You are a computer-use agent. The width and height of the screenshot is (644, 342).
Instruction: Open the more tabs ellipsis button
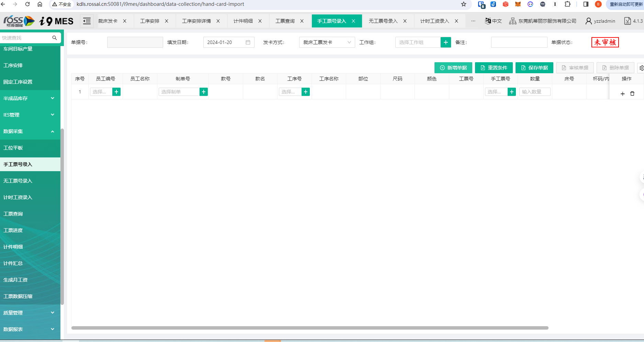coord(473,21)
